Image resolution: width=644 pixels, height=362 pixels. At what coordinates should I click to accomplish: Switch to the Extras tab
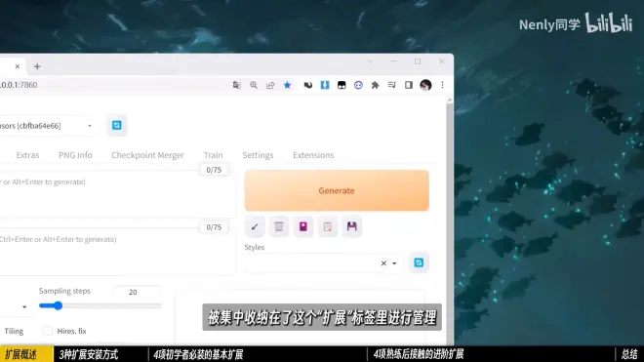pos(27,155)
